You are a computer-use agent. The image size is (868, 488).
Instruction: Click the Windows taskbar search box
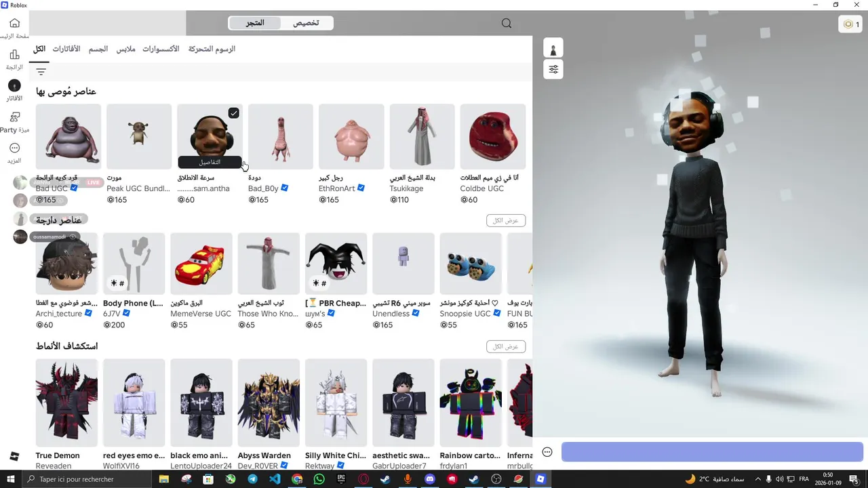pos(88,479)
